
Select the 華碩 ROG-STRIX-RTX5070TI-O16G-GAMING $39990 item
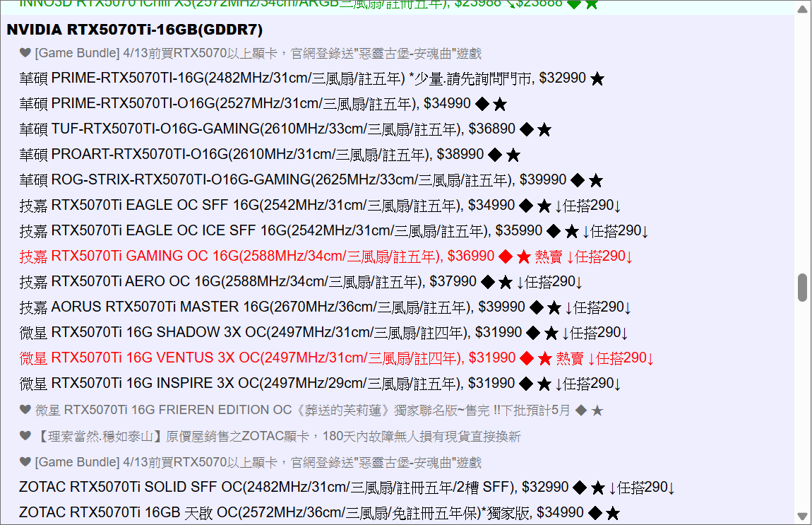point(311,180)
